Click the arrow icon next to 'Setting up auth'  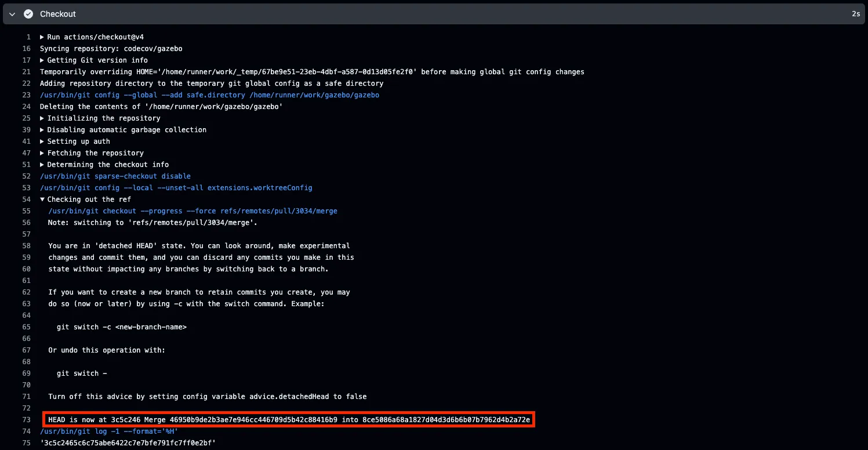pos(41,141)
